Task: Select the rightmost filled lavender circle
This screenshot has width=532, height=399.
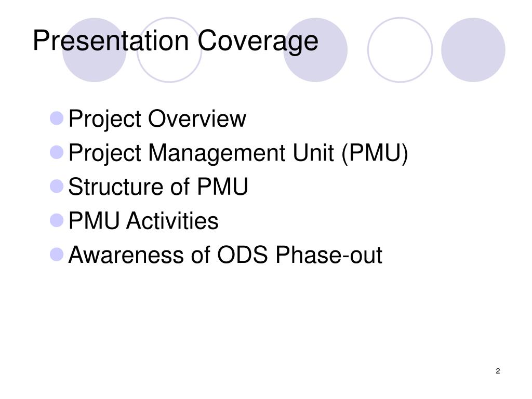Action: click(473, 50)
